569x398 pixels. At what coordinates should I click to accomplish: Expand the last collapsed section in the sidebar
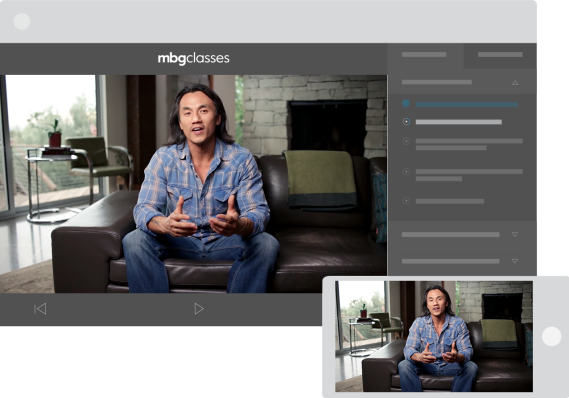tap(515, 261)
